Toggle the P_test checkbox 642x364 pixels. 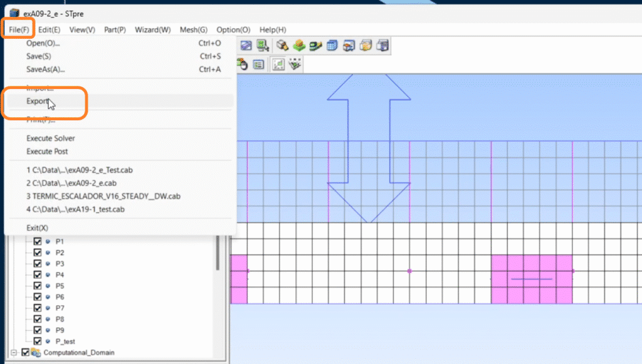coord(37,341)
